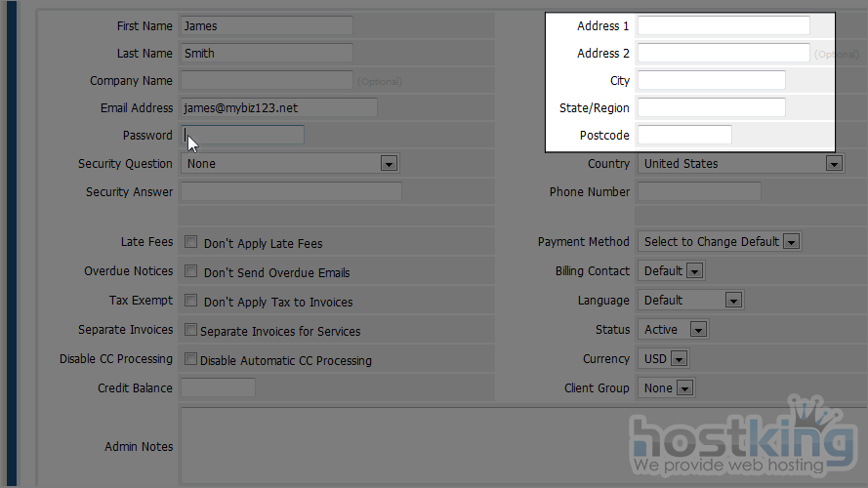Viewport: 868px width, 488px height.
Task: Focus the Phone Number field
Action: tap(699, 192)
